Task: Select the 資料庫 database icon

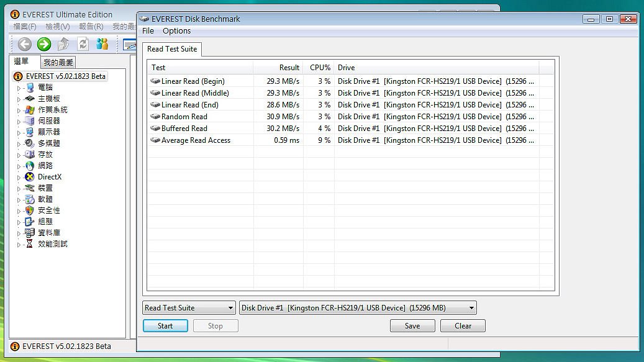Action: 30,233
